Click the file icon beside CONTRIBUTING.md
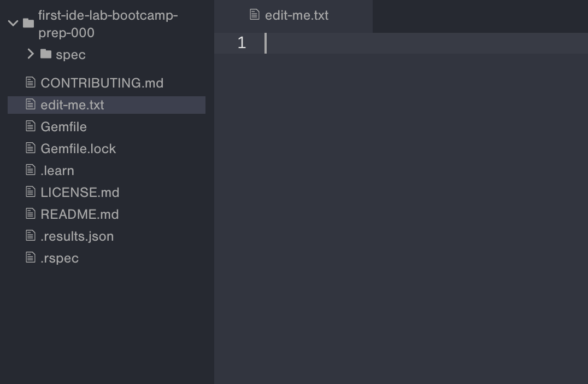Viewport: 588px width, 384px height. (31, 83)
